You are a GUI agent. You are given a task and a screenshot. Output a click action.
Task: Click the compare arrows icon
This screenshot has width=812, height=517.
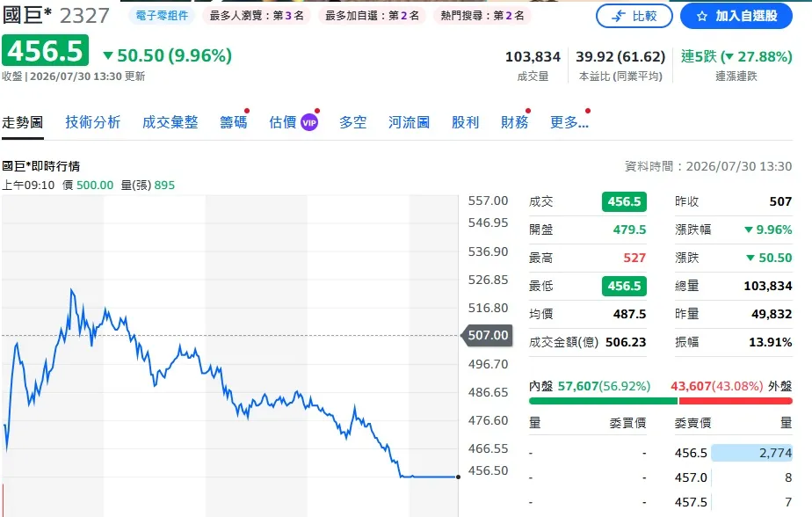(619, 16)
